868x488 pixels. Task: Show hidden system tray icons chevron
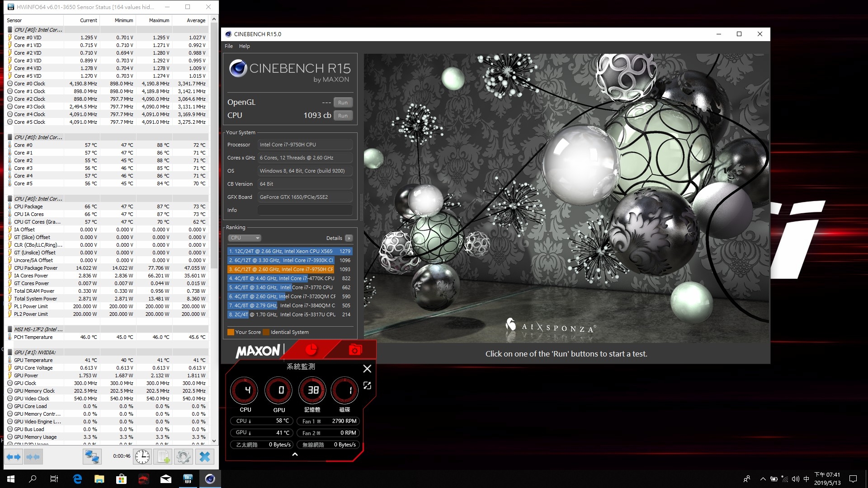tap(763, 479)
